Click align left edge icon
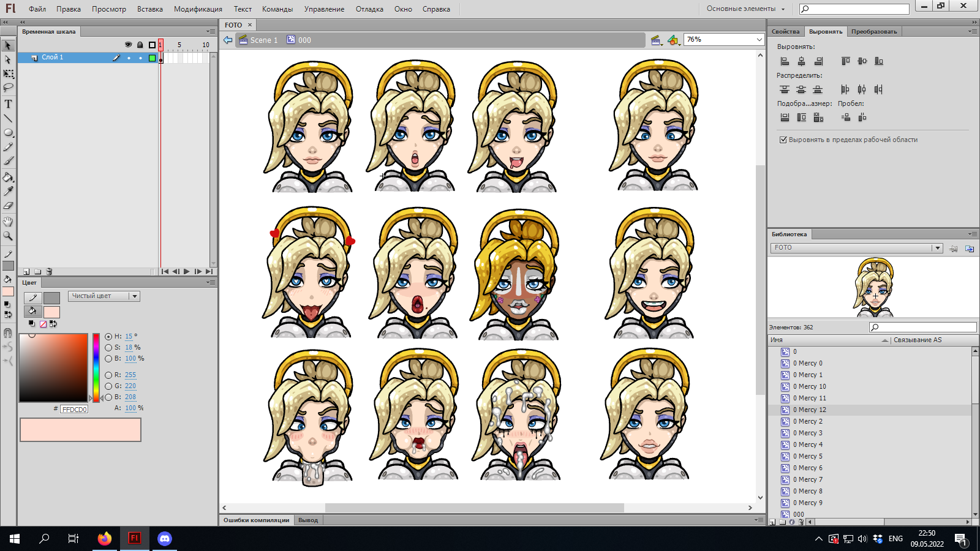 coord(785,61)
